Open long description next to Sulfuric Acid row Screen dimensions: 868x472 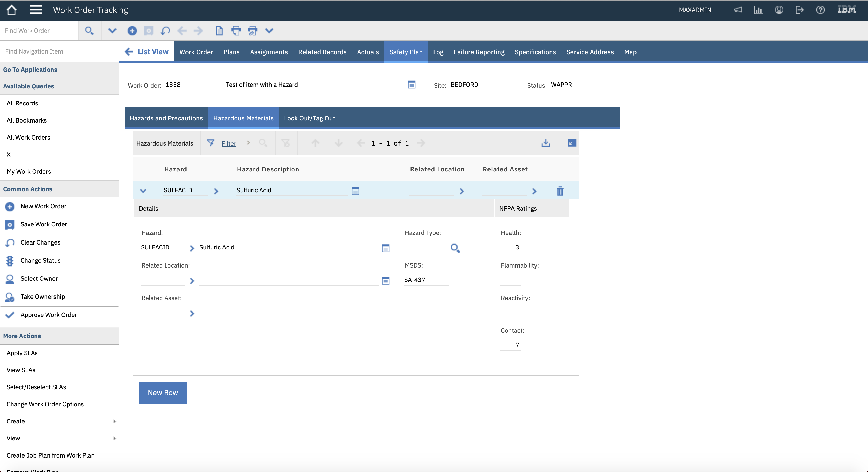(355, 191)
